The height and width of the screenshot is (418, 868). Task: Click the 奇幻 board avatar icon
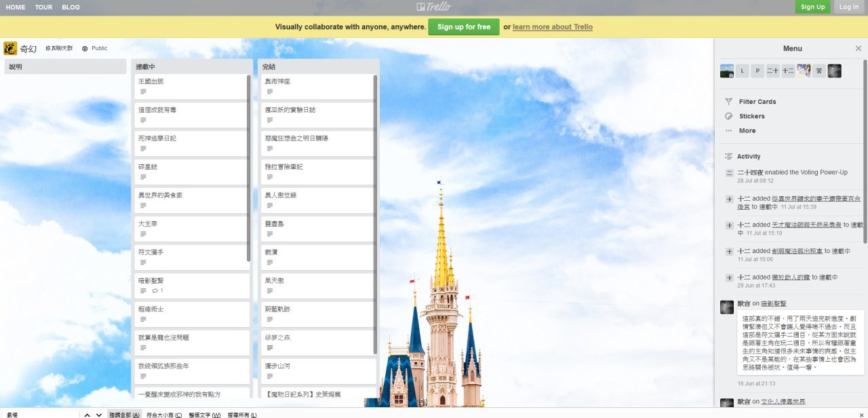point(10,48)
